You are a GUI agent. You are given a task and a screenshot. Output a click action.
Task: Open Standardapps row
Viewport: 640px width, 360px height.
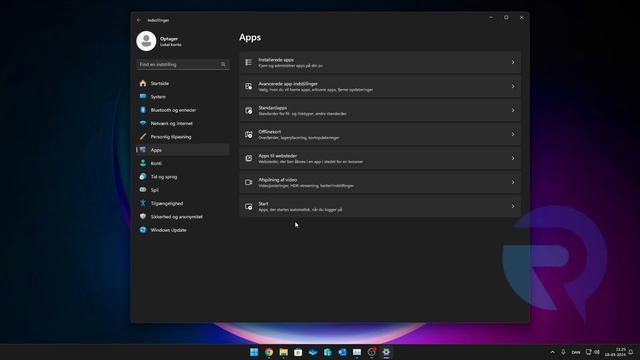point(380,110)
